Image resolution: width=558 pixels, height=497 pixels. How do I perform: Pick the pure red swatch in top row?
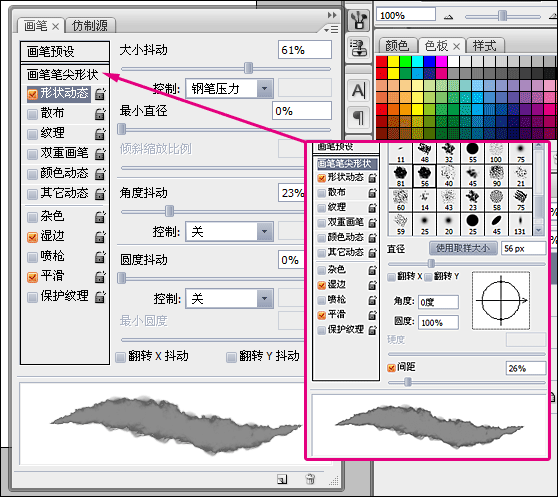tap(381, 62)
